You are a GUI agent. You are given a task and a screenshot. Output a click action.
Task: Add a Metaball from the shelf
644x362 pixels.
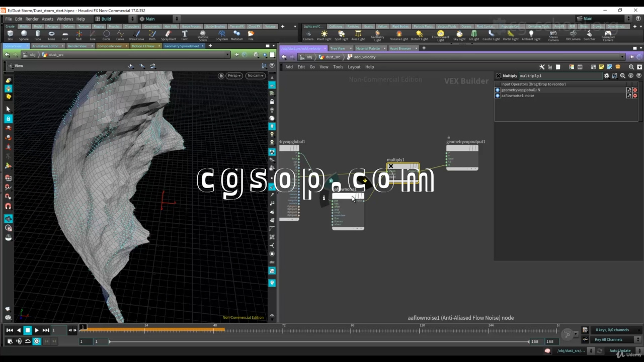236,36
